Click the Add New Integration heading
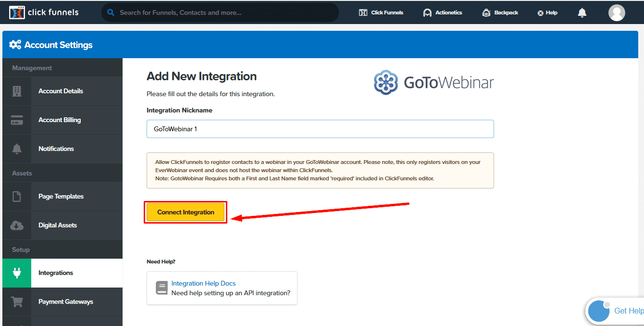This screenshot has height=326, width=644. pos(202,76)
